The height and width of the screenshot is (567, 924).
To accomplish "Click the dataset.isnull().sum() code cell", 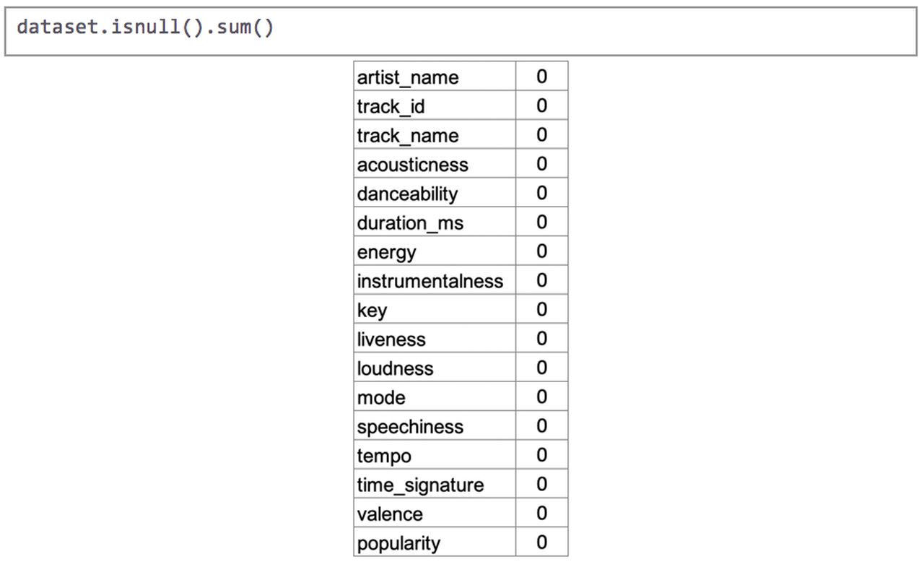I will pyautogui.click(x=461, y=31).
